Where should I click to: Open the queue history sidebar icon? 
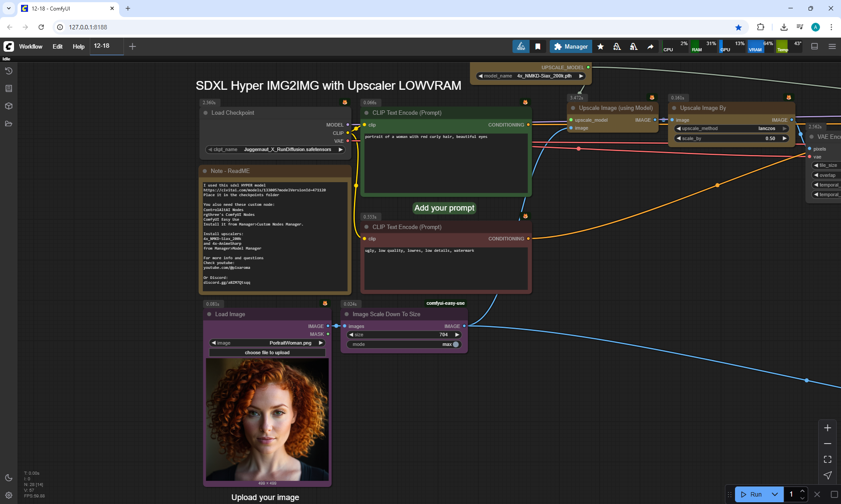(x=8, y=71)
